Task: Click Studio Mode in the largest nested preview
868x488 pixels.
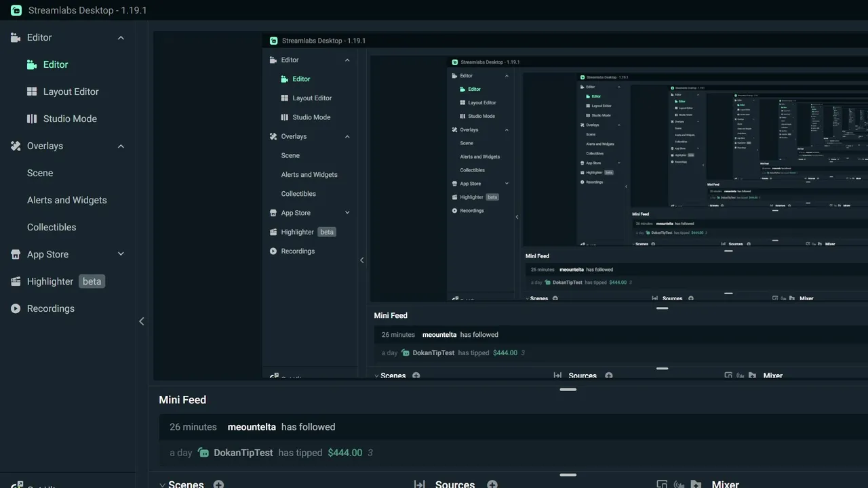Action: [312, 117]
